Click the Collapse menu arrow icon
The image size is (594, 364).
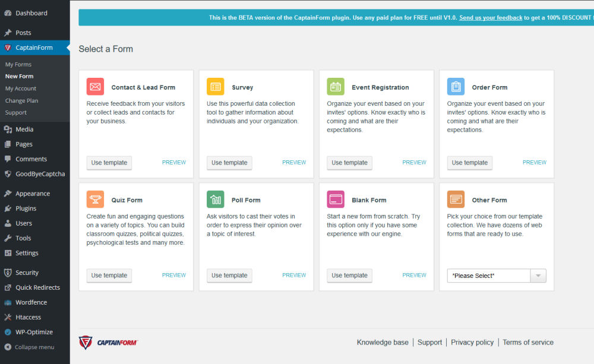click(8, 347)
